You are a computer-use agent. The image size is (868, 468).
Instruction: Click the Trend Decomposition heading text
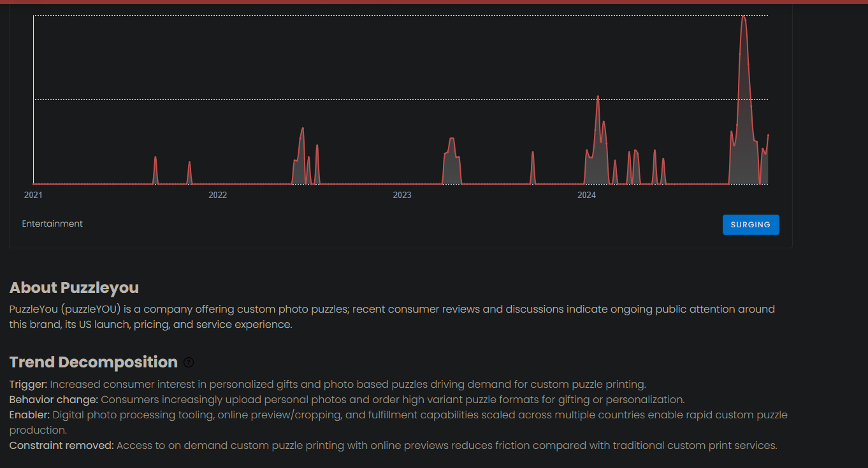coord(93,362)
